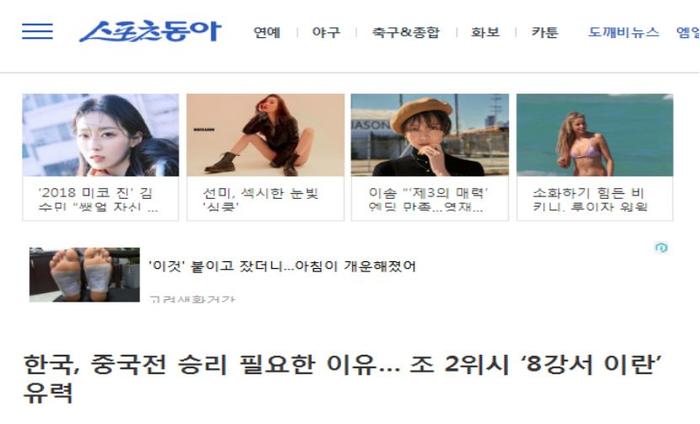Click the 이솜 beret photo thumbnail

pos(430,135)
